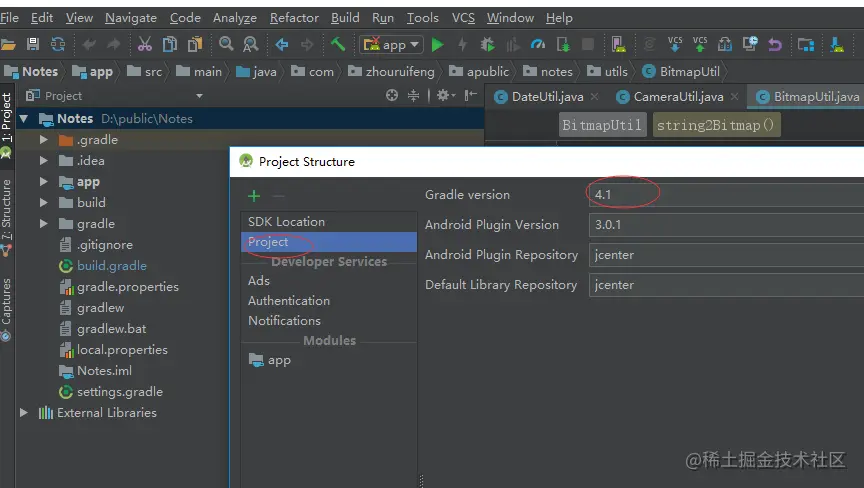Screen dimensions: 864x488
Task: Open the Build menu
Action: (345, 18)
